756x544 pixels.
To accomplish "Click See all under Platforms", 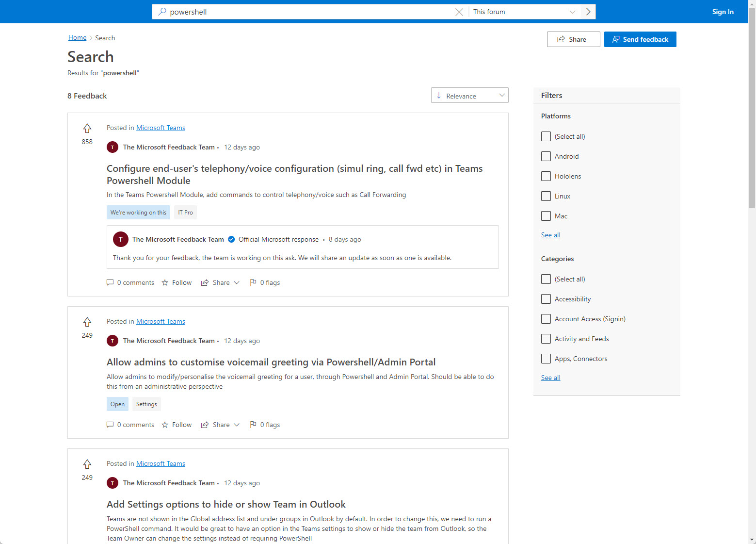I will (550, 235).
